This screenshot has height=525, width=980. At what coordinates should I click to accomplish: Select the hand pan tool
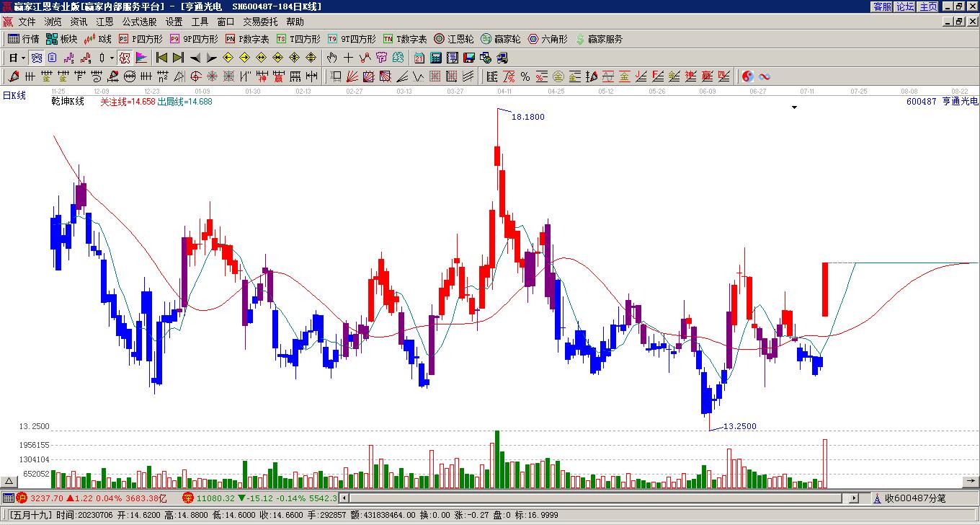332,58
